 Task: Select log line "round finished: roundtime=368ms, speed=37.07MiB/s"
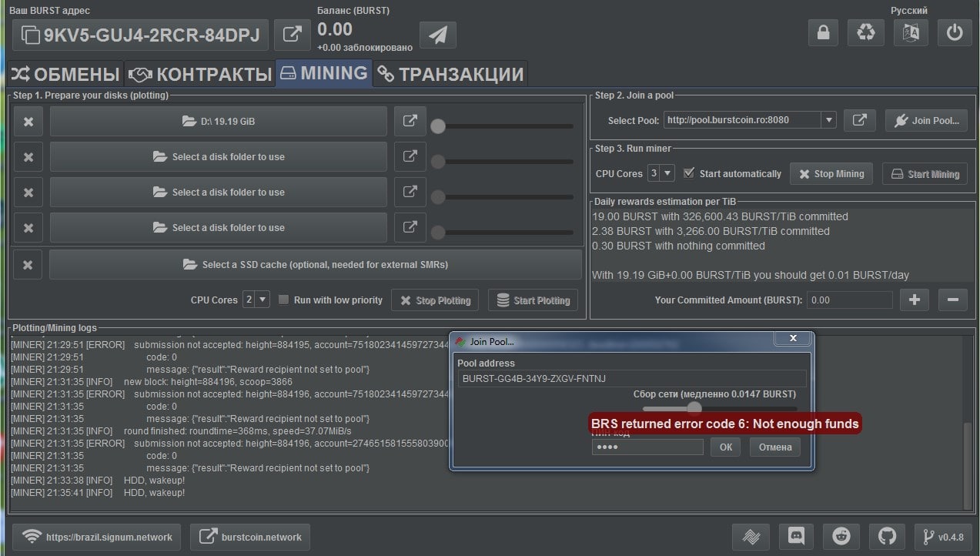[237, 431]
